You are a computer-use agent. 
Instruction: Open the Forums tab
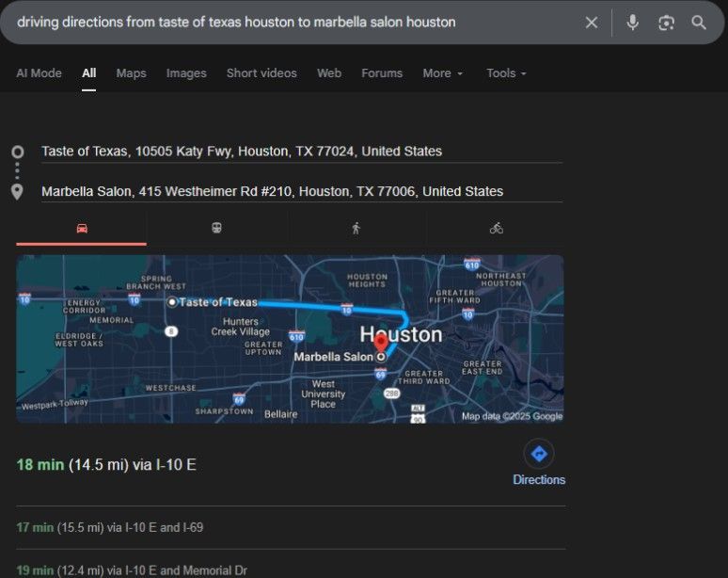coord(382,72)
